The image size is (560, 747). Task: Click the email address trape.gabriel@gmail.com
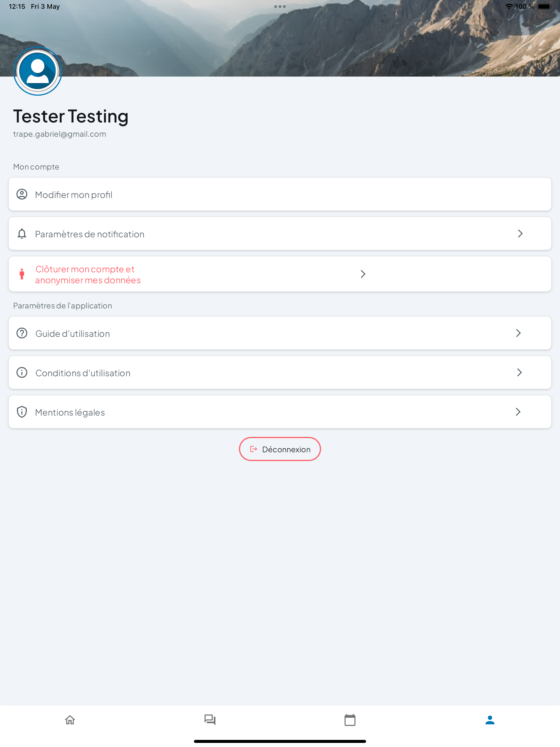click(x=59, y=134)
